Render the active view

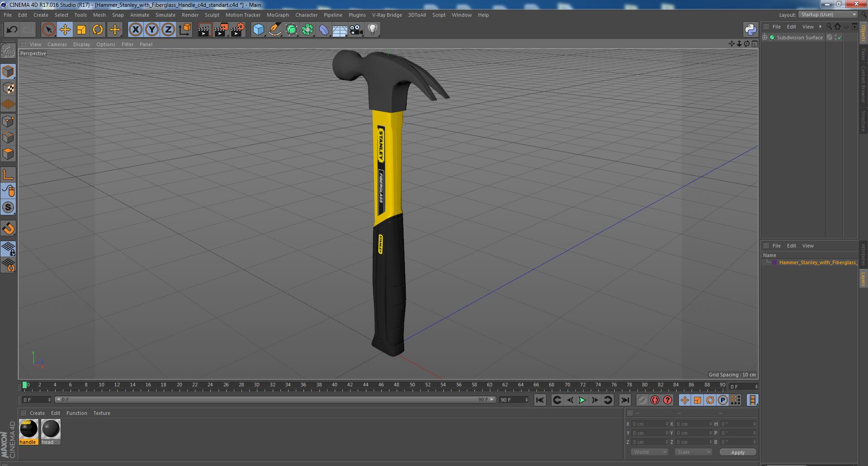pyautogui.click(x=204, y=30)
